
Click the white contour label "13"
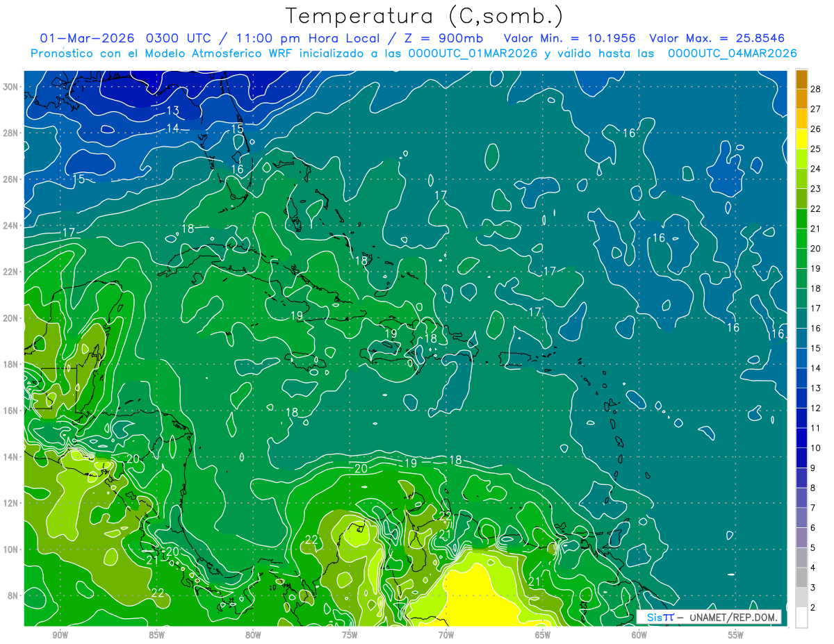coord(173,110)
